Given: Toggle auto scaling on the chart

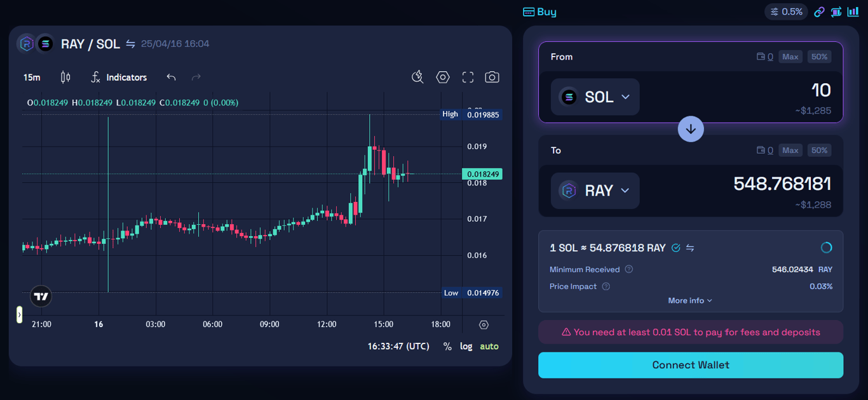Looking at the screenshot, I should (489, 346).
